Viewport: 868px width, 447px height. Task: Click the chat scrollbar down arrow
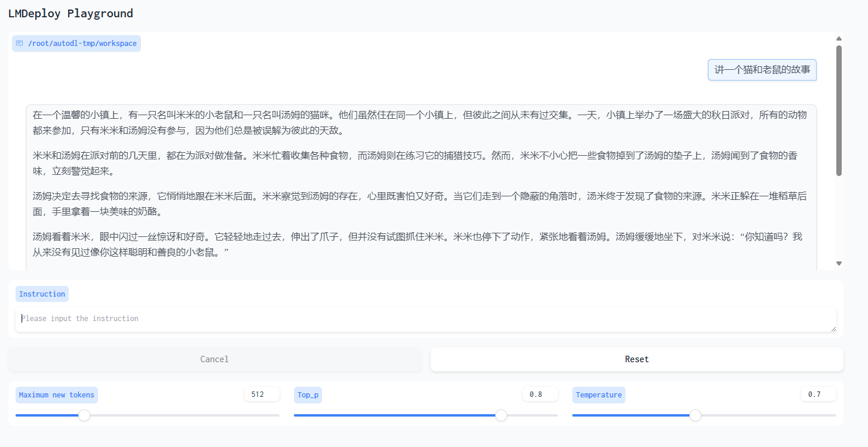(x=839, y=263)
